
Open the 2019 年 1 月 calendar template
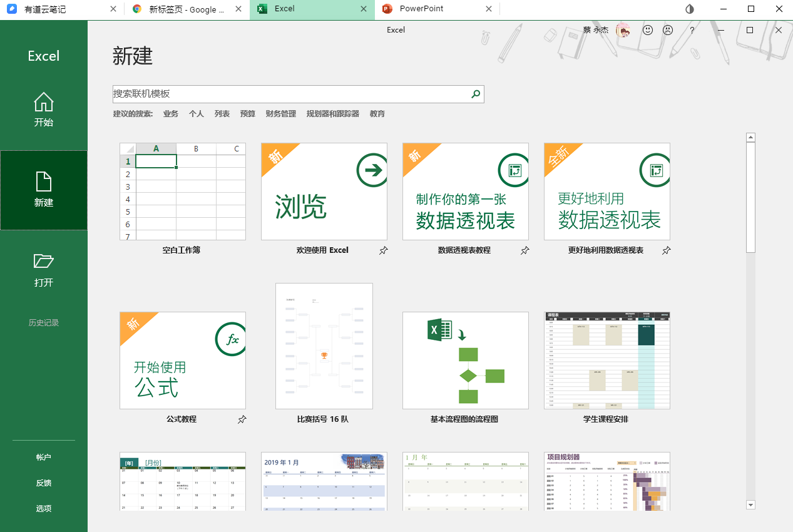pyautogui.click(x=324, y=481)
